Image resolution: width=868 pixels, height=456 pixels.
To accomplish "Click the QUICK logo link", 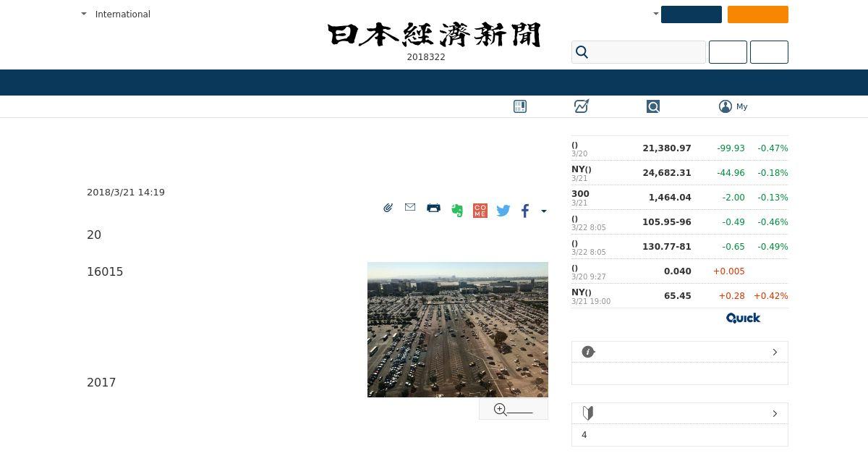I will [743, 318].
